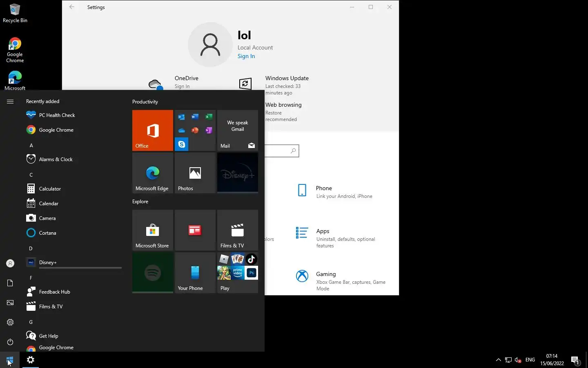This screenshot has height=368, width=588.
Task: Open Gaming settings category
Action: tap(341, 281)
